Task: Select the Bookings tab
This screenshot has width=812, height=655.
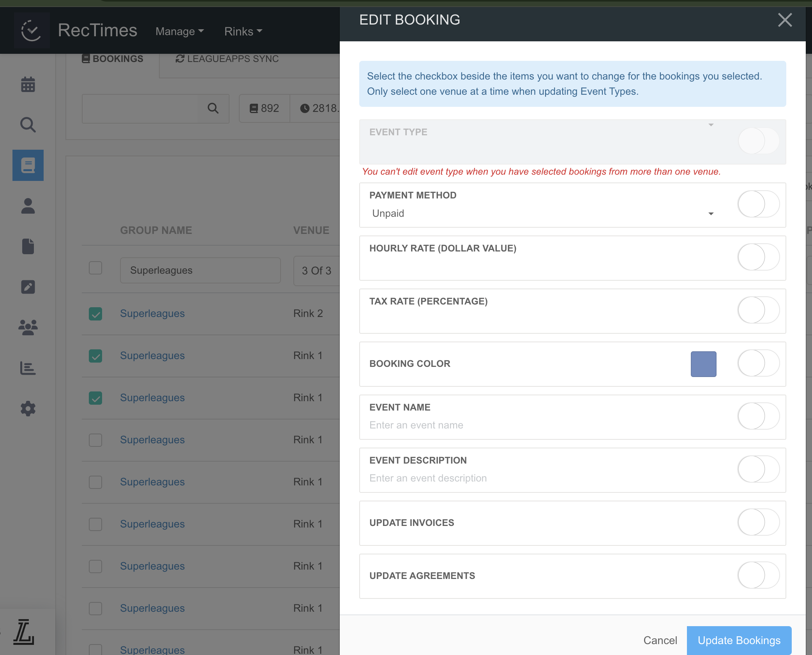Action: pyautogui.click(x=113, y=59)
